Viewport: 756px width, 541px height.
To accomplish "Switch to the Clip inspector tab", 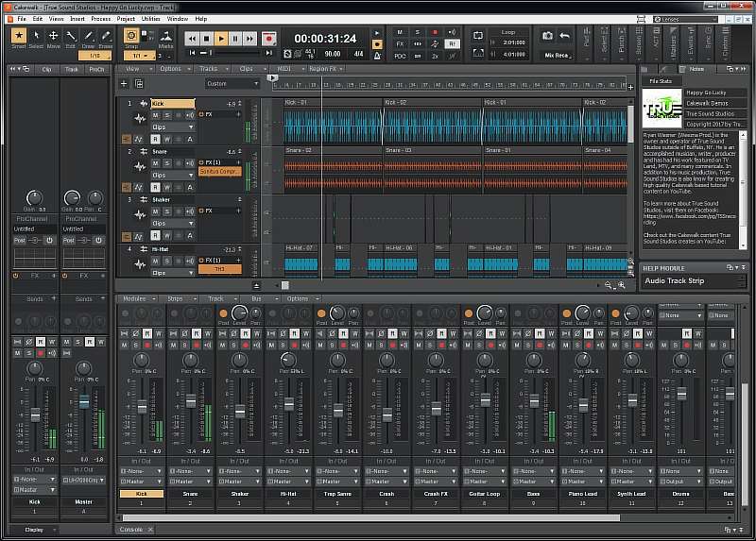I will (46, 69).
